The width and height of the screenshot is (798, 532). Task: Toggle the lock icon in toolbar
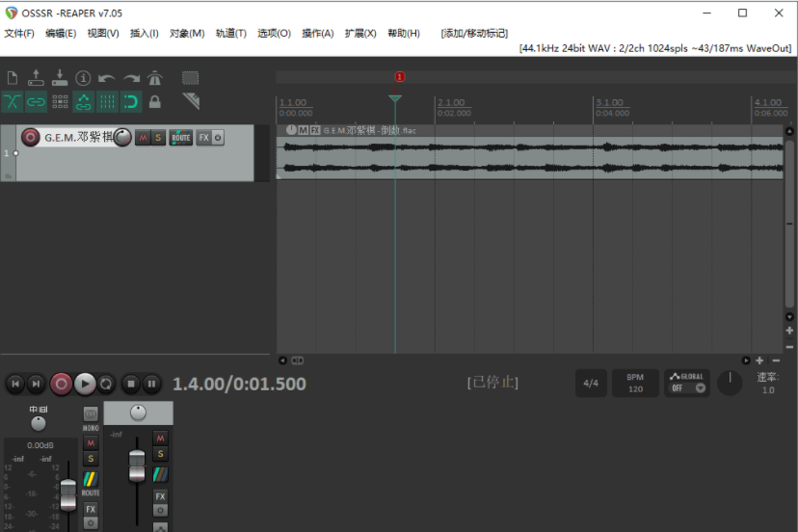pos(155,101)
